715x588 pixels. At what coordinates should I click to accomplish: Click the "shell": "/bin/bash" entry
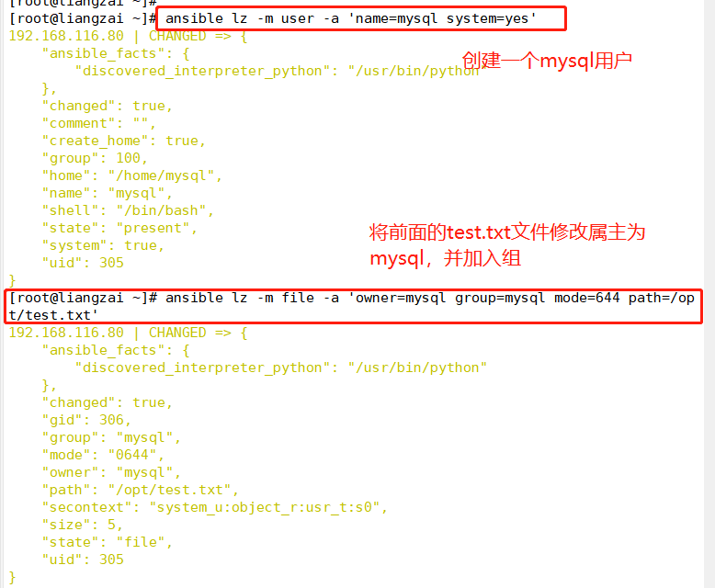pos(128,210)
